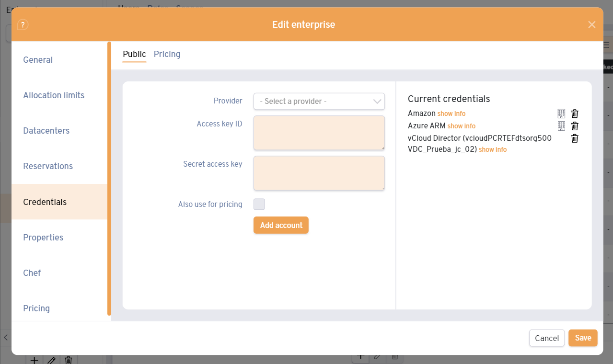Image resolution: width=613 pixels, height=364 pixels.
Task: Click the add plus icon in background panel
Action: (35, 360)
